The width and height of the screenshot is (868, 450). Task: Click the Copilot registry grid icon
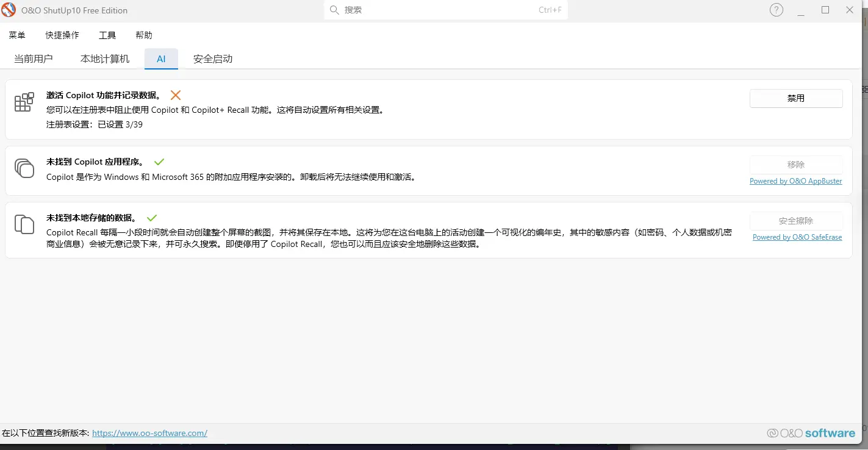(x=24, y=102)
